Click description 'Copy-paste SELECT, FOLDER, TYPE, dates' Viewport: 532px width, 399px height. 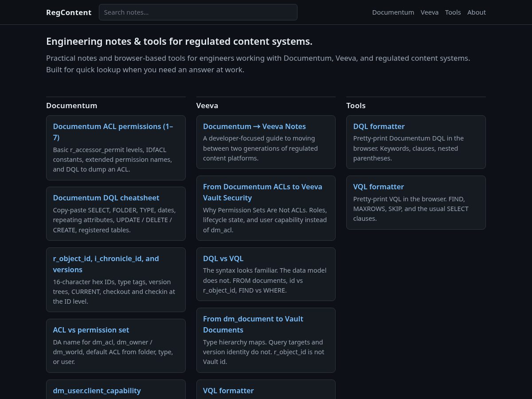[x=114, y=220]
